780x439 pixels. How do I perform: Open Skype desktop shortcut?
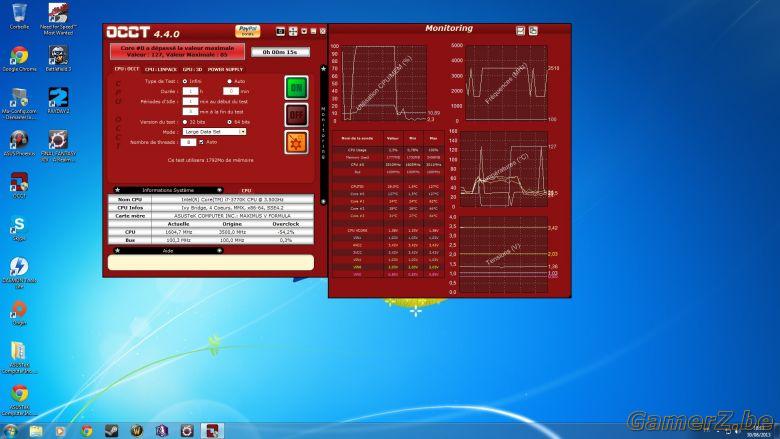19,228
